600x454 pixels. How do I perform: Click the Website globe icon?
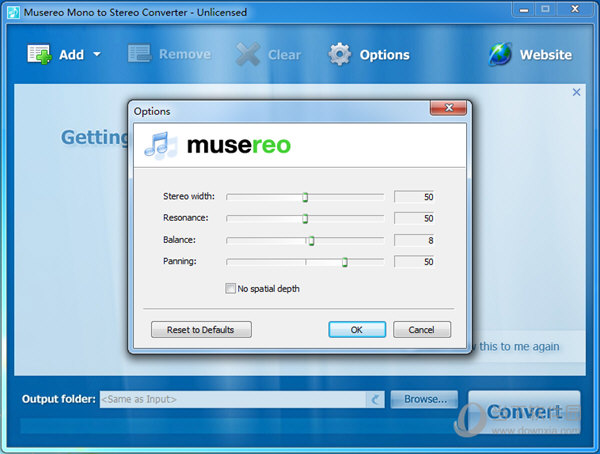[500, 54]
